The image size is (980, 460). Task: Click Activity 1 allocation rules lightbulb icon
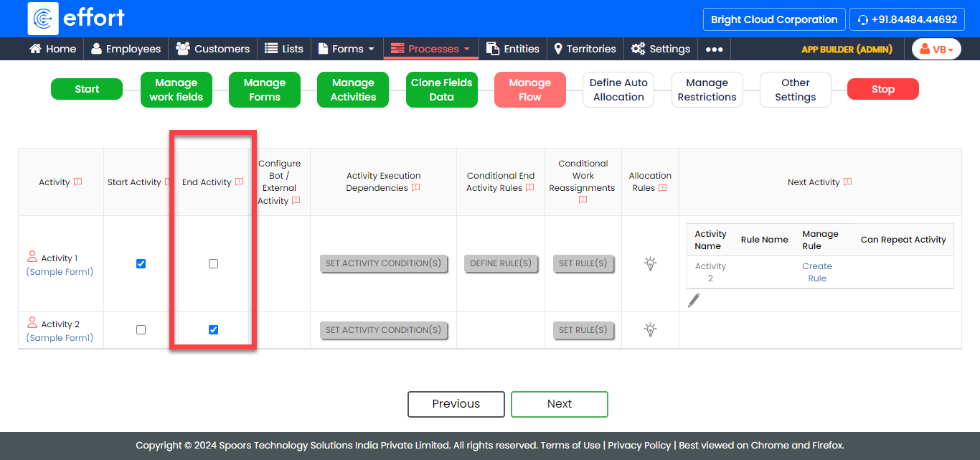click(650, 263)
